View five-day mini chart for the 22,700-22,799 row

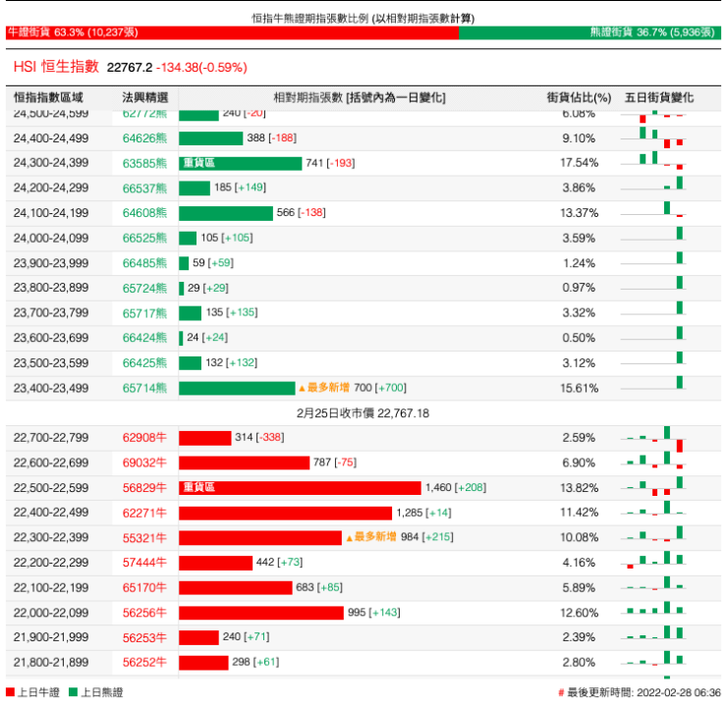(x=654, y=437)
